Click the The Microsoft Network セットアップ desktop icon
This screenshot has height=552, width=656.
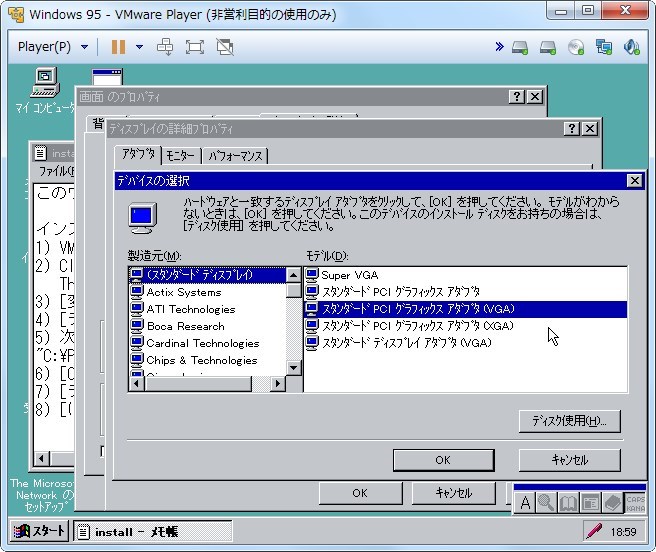pos(42,495)
